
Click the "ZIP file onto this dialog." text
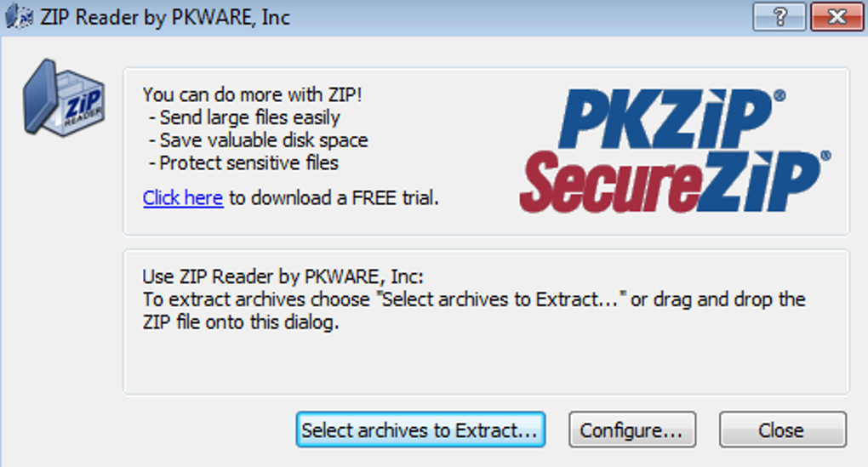(x=240, y=322)
